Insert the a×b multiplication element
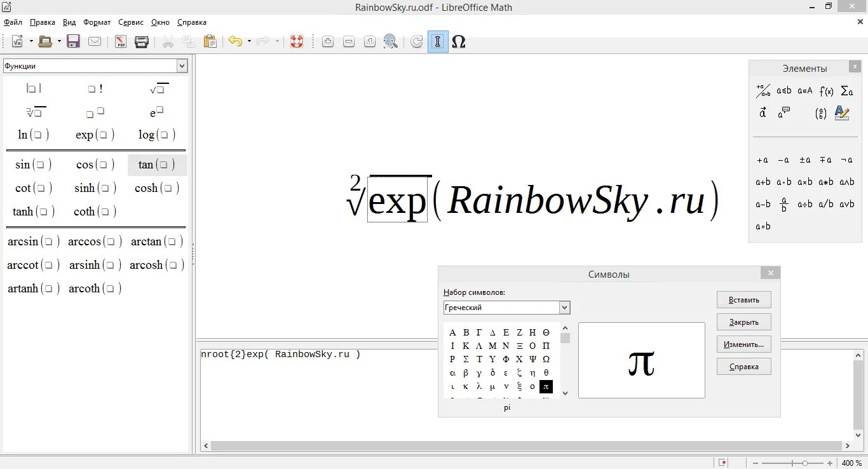Screen dimensions: 868x469 pos(805,182)
